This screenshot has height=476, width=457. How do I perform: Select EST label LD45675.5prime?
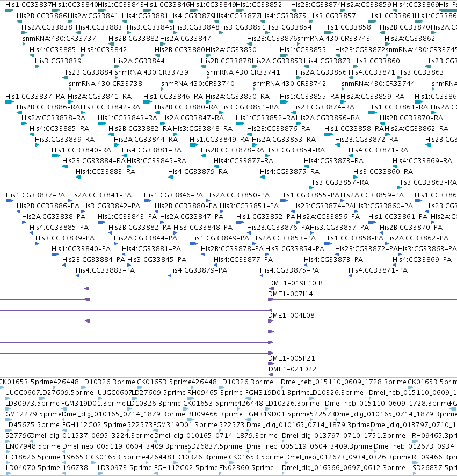[x=33, y=424]
